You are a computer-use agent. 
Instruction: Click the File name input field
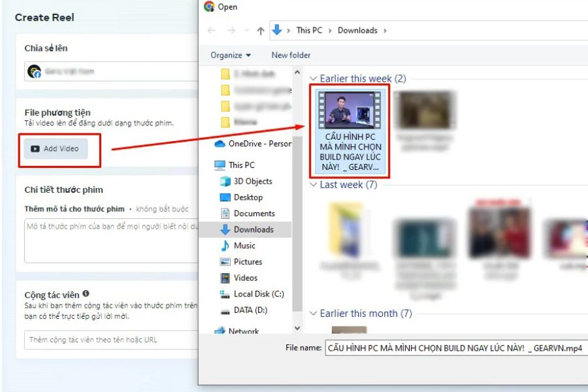456,348
